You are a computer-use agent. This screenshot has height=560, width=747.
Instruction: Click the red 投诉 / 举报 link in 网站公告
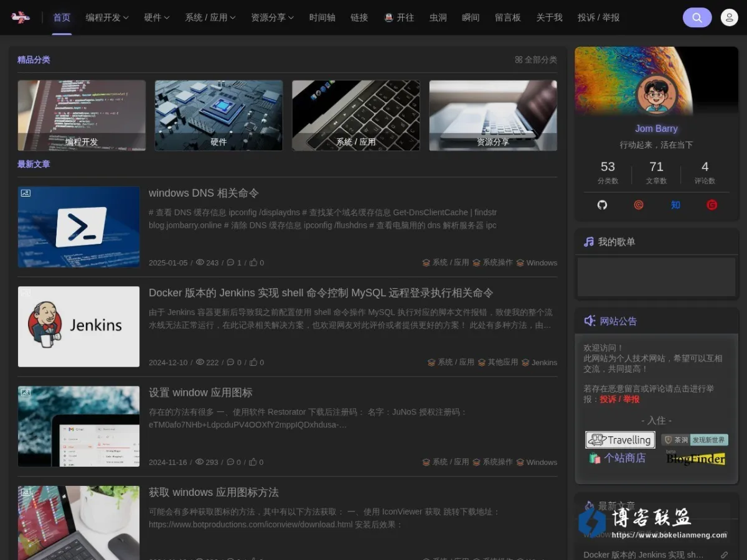619,399
